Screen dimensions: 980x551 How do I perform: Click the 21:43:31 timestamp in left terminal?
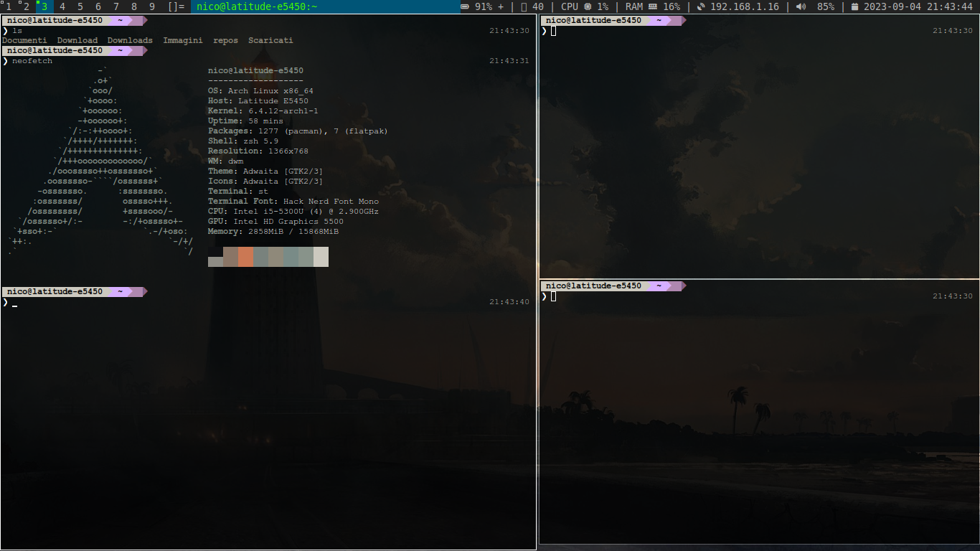(x=509, y=61)
